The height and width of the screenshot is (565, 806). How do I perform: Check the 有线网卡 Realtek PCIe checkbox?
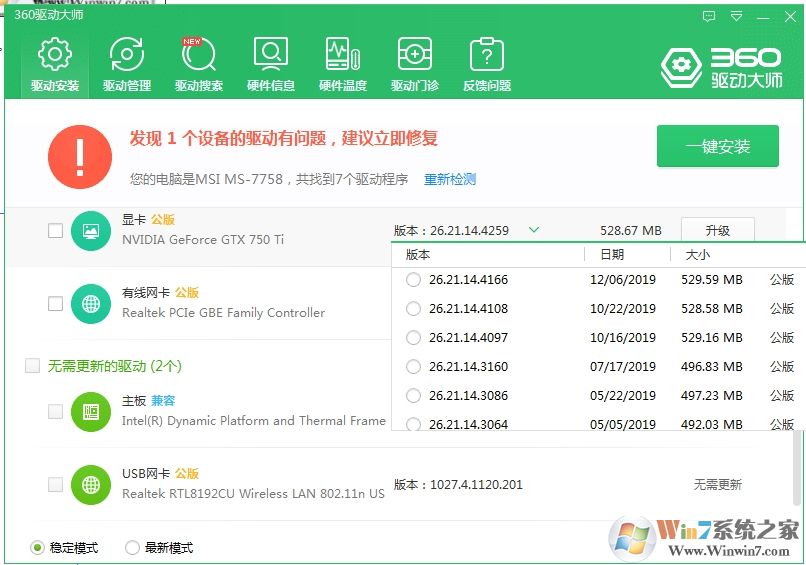point(55,303)
